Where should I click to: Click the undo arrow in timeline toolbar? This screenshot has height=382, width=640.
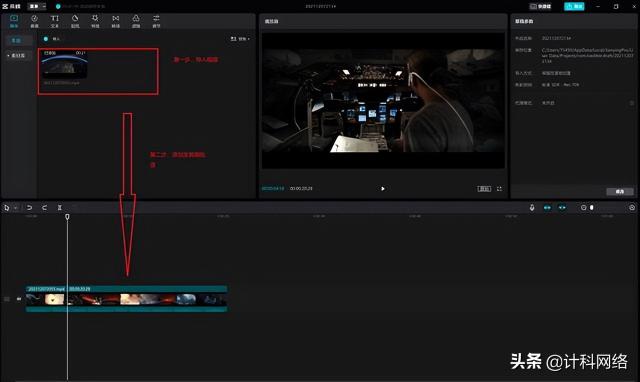click(x=29, y=208)
